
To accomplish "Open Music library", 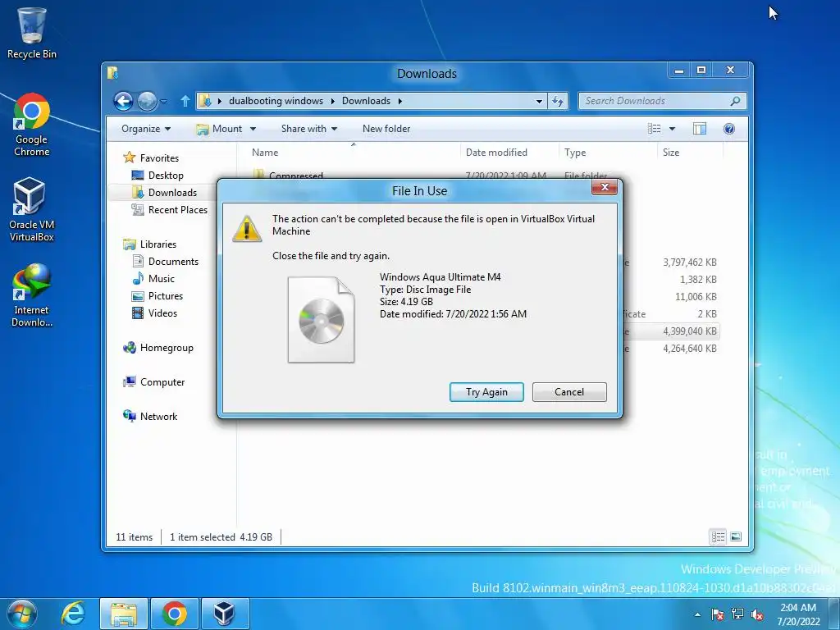I will point(162,279).
